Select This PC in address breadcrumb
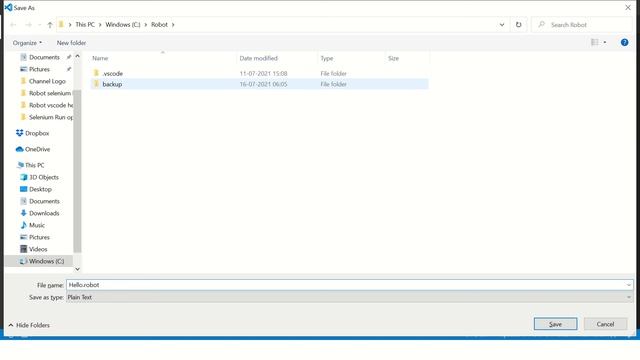This screenshot has width=640, height=360. 85,25
